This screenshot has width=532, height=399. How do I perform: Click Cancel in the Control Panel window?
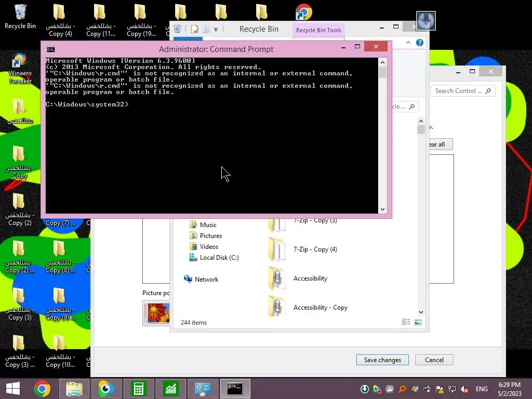click(x=434, y=360)
